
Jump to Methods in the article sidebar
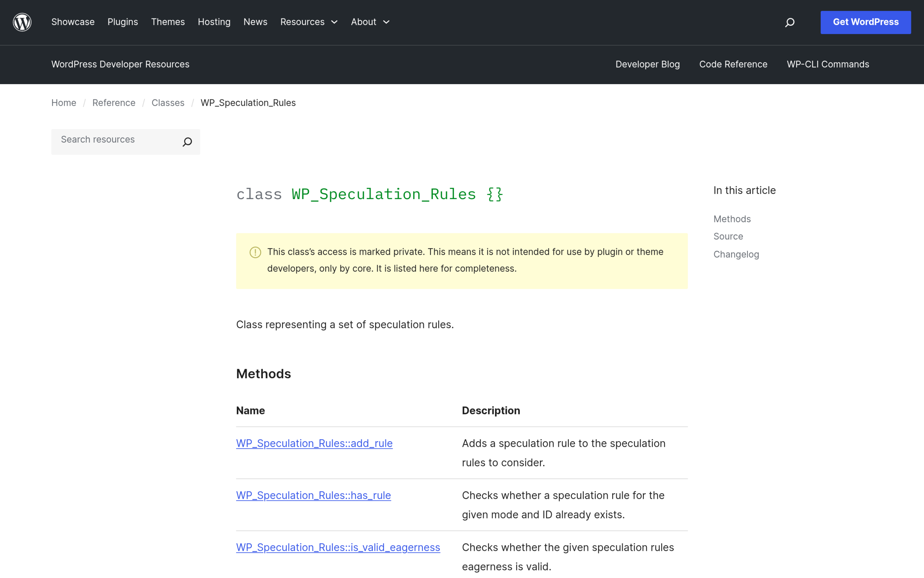click(x=732, y=219)
